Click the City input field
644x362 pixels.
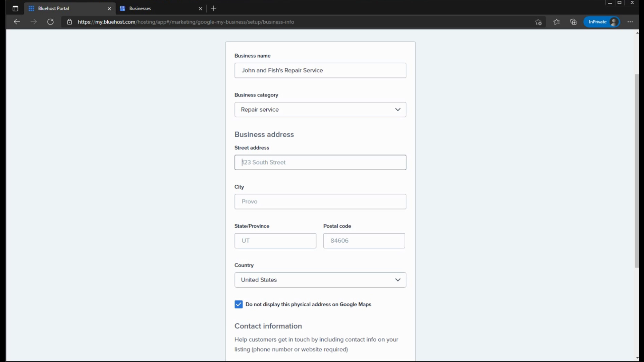click(x=320, y=201)
